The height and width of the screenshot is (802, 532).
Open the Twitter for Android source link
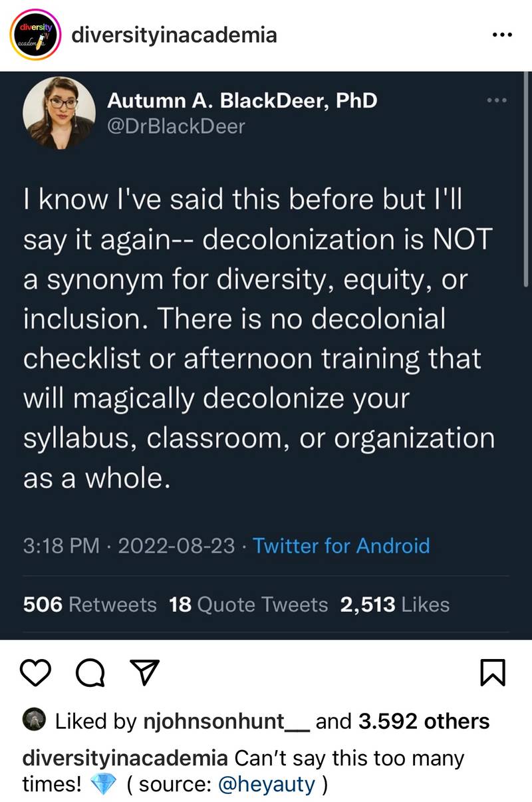coord(341,546)
